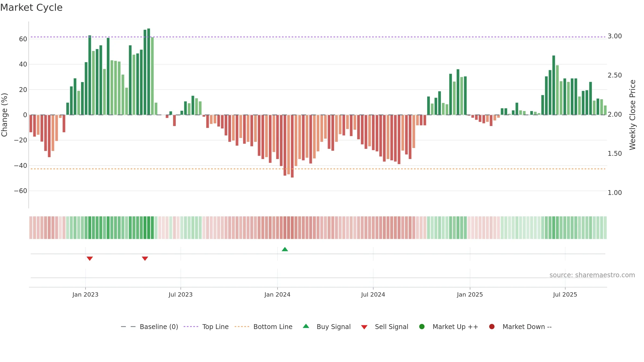
Task: Click the 1.50 price tick label
Action: point(615,154)
